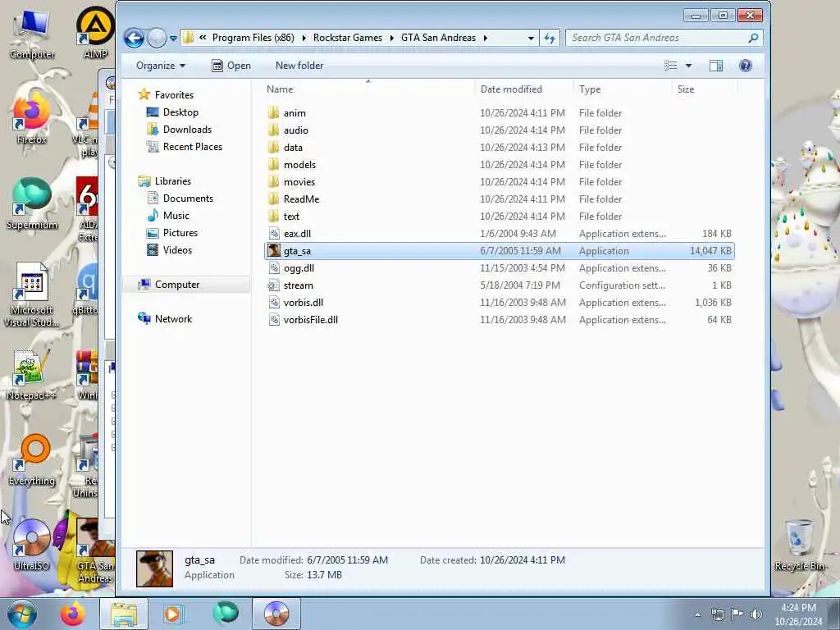Click the Supermium desktop shortcut
840x630 pixels.
pyautogui.click(x=32, y=204)
